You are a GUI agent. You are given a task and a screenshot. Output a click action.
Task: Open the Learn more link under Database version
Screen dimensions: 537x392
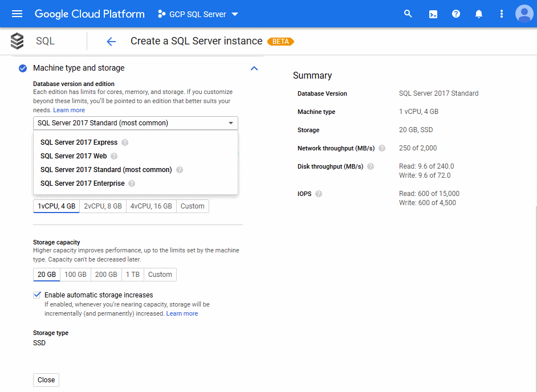pyautogui.click(x=68, y=109)
